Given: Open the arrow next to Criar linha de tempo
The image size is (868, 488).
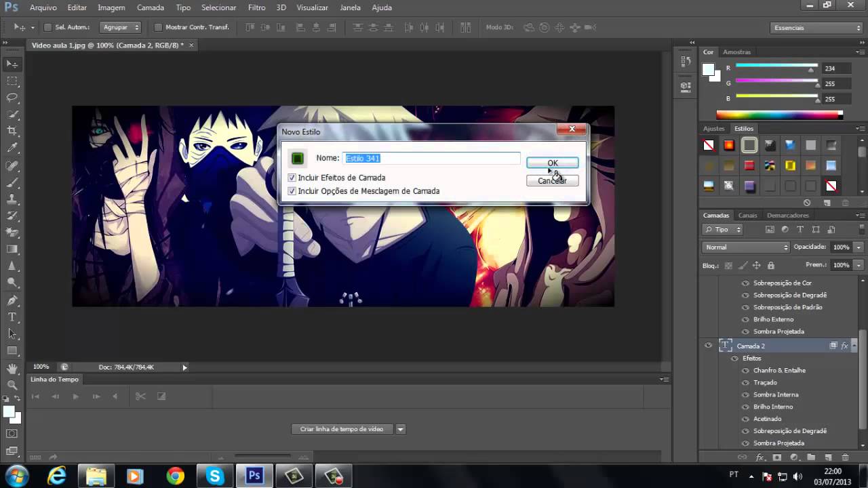Looking at the screenshot, I should click(400, 429).
